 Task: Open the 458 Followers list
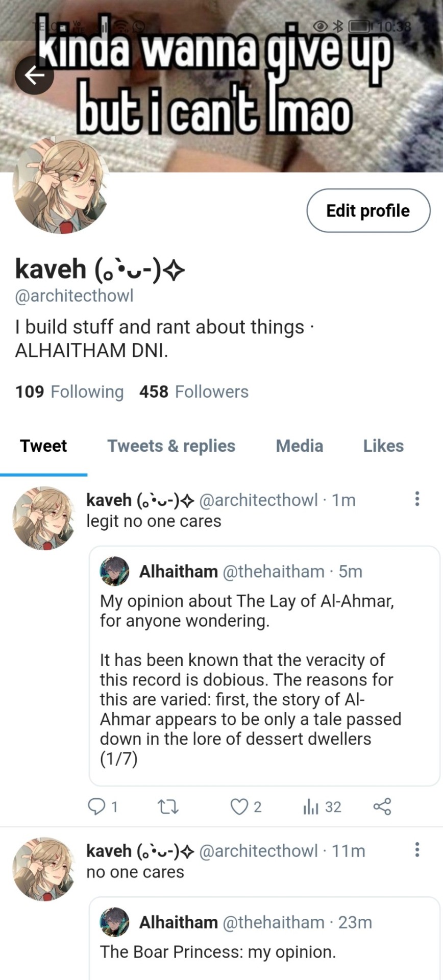click(194, 391)
